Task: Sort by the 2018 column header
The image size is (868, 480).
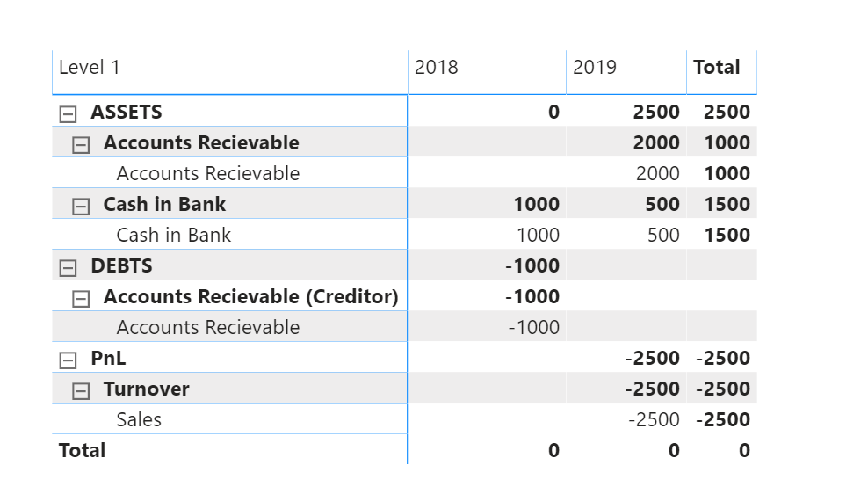Action: pyautogui.click(x=437, y=68)
